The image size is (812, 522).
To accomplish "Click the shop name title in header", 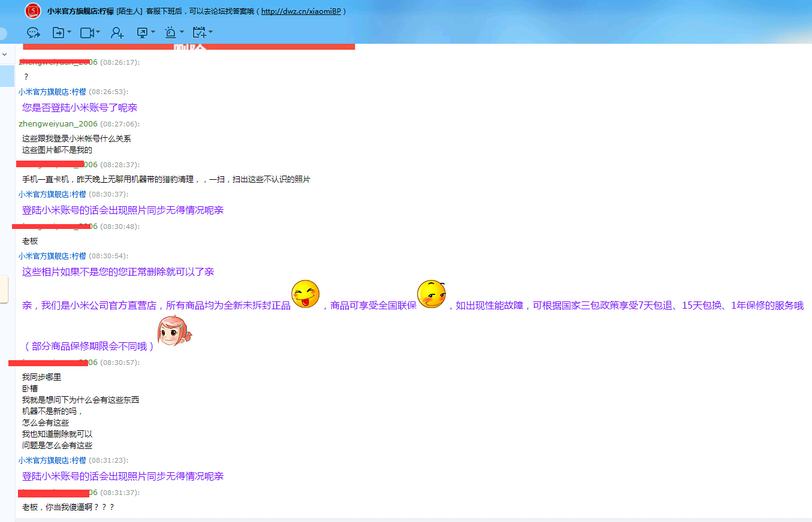I will point(80,11).
